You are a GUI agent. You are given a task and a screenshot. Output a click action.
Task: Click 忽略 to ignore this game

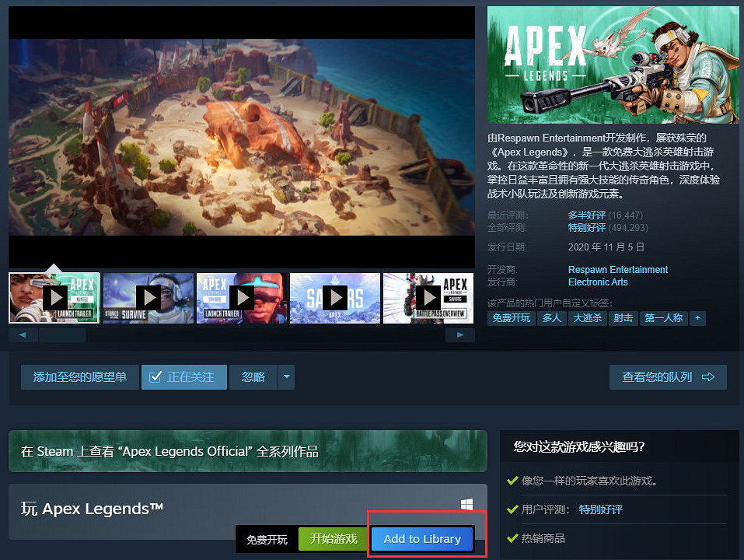click(253, 377)
